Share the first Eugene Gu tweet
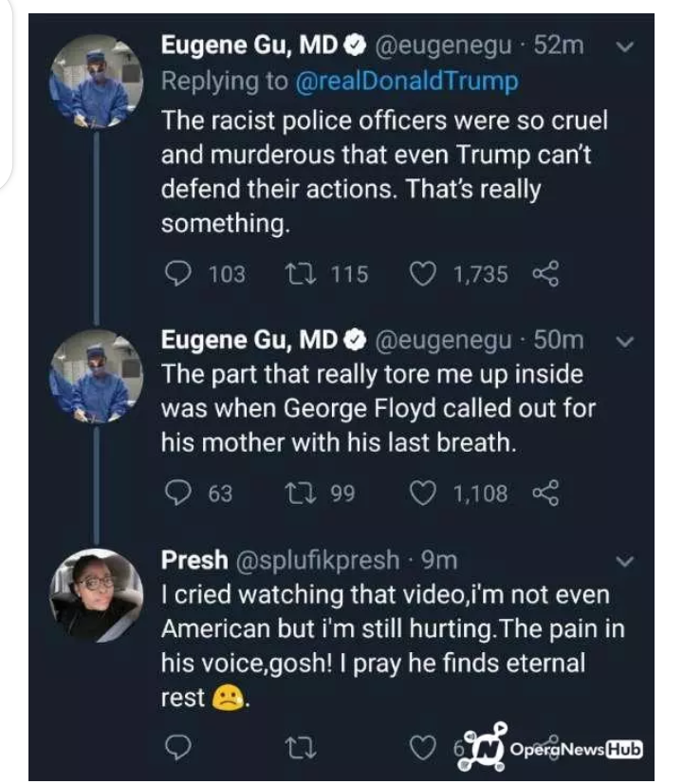The width and height of the screenshot is (683, 784). point(545,274)
